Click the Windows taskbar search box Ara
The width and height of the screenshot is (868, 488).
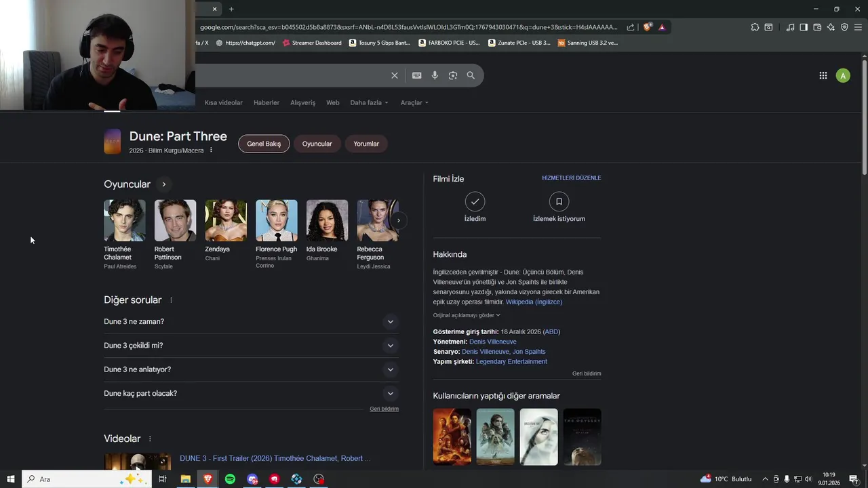87,479
